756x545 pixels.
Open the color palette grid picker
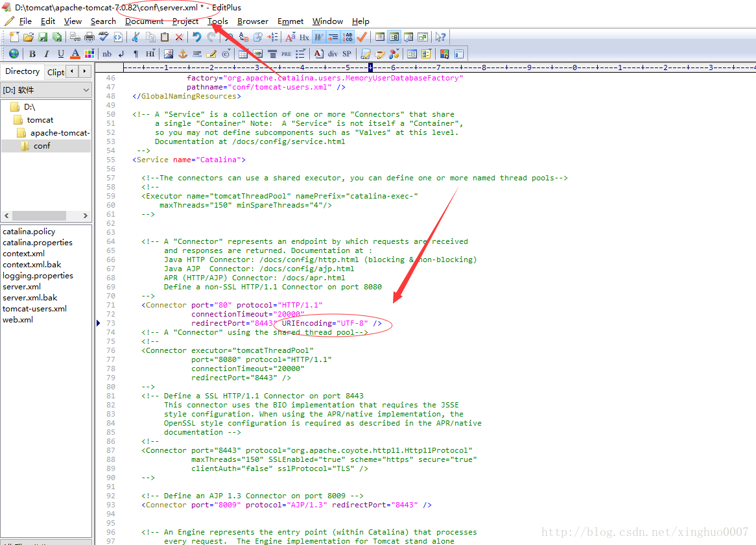tap(89, 54)
